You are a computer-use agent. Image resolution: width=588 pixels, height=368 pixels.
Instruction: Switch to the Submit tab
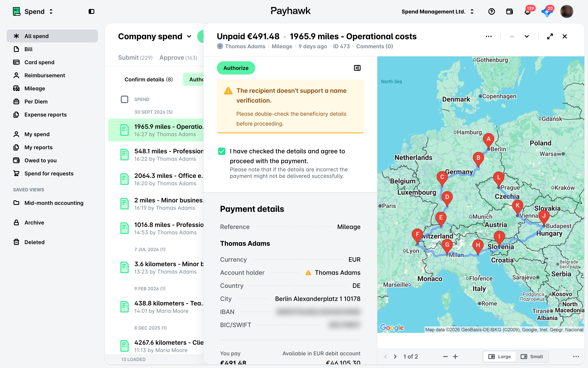click(x=135, y=58)
